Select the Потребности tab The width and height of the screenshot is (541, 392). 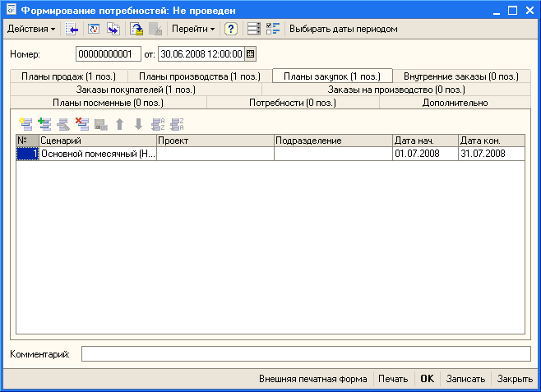(x=293, y=103)
